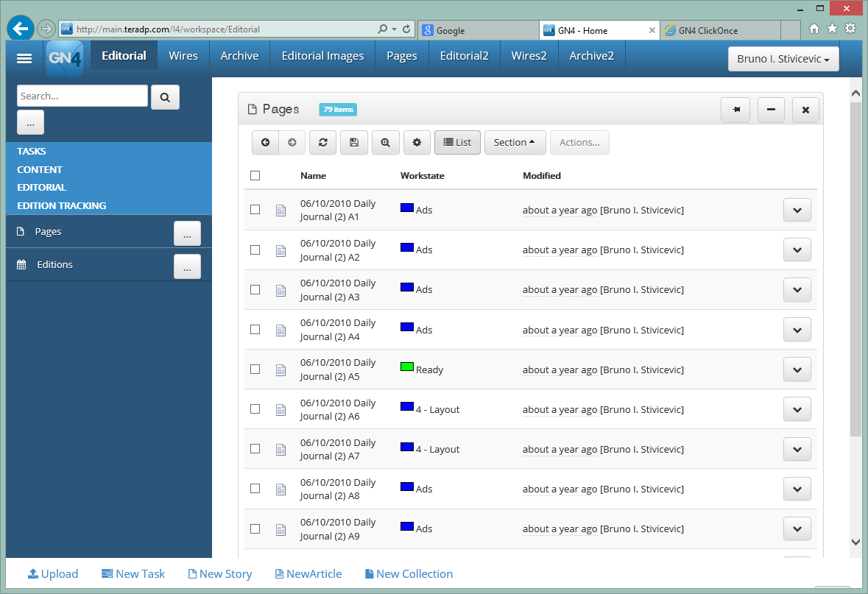Open the Bruno I. Stivicevic user menu
This screenshot has height=594, width=868.
coord(783,59)
